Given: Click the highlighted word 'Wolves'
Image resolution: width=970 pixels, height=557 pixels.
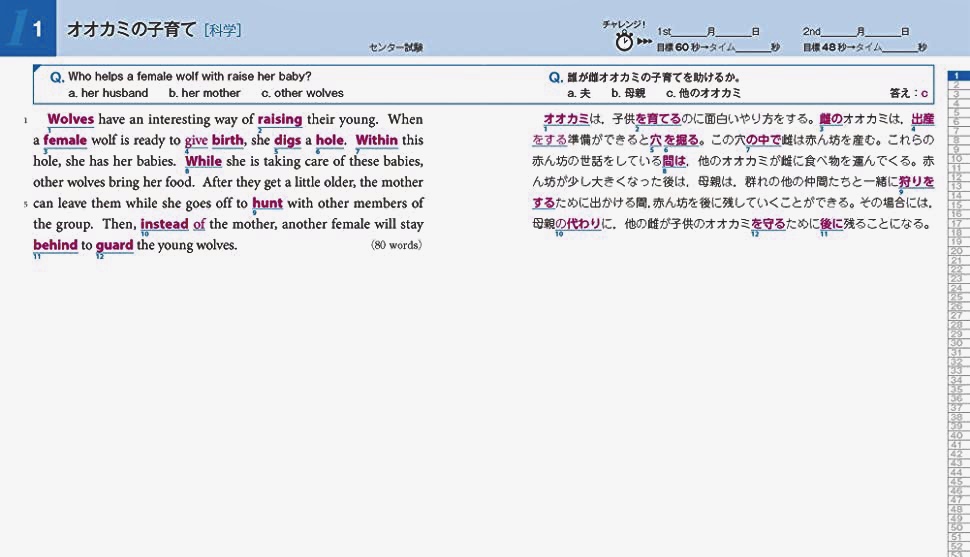Looking at the screenshot, I should click(71, 119).
